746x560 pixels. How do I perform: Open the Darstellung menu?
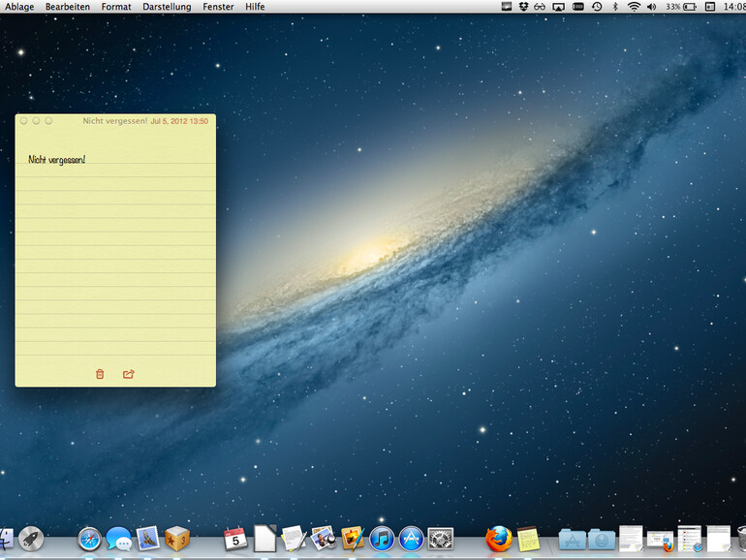pyautogui.click(x=167, y=7)
